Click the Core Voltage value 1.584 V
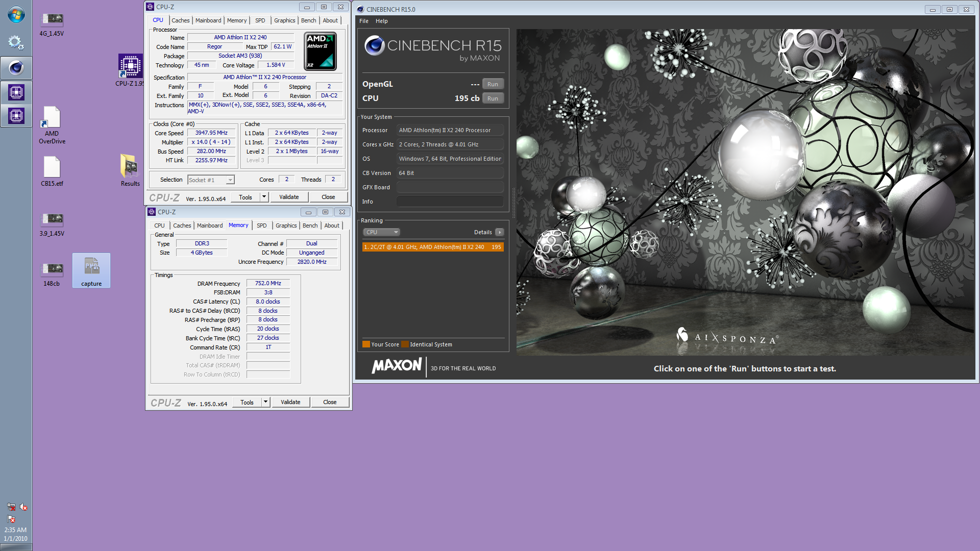This screenshot has height=551, width=980. click(276, 65)
